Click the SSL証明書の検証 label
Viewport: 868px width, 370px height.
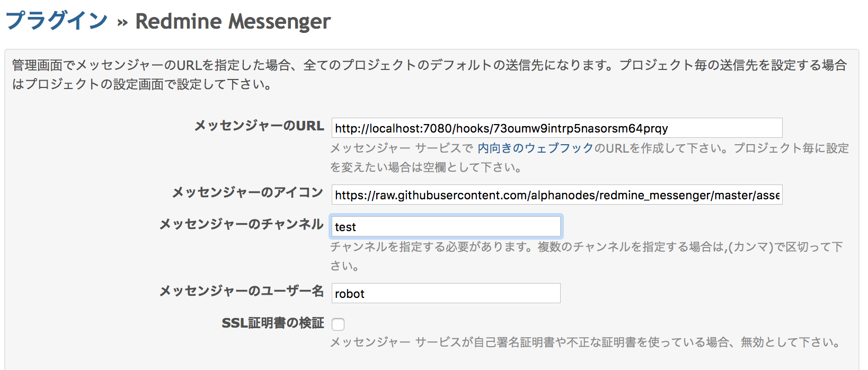pos(273,323)
